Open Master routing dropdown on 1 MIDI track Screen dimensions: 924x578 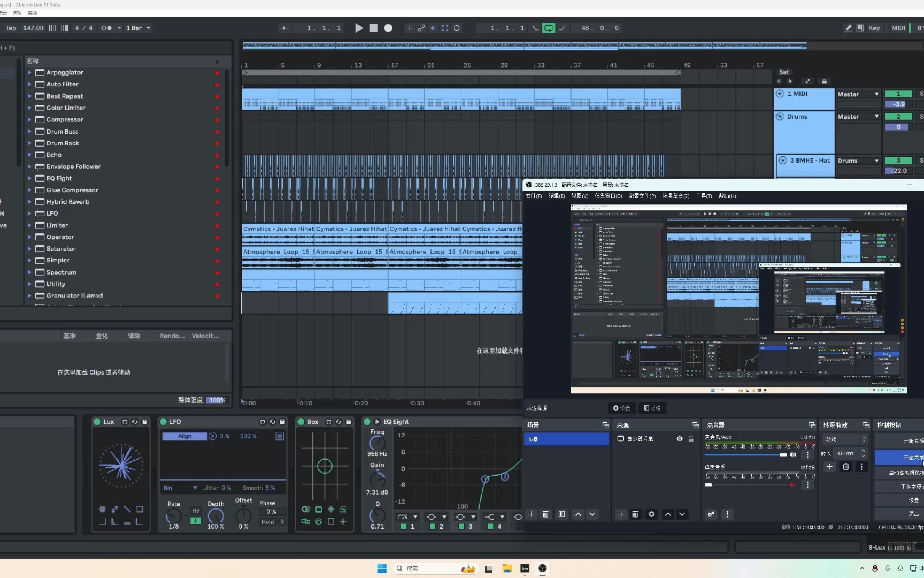[858, 94]
